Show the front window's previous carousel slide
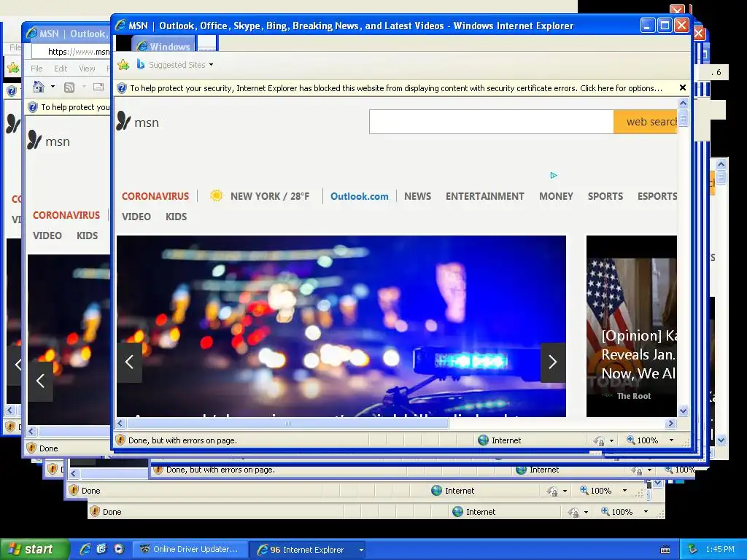Screen dimensions: 747x560 [129, 362]
